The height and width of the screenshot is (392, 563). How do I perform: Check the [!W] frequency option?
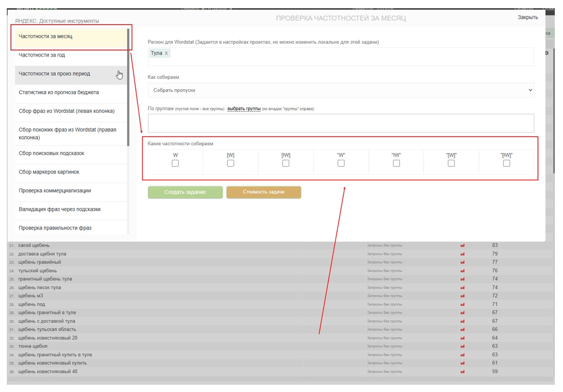(x=286, y=163)
